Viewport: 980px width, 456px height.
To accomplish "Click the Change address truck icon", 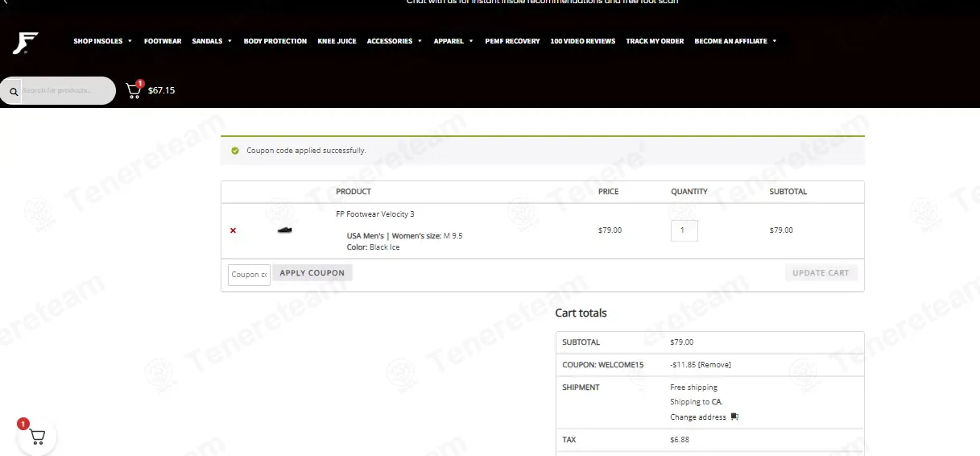I will pos(734,417).
